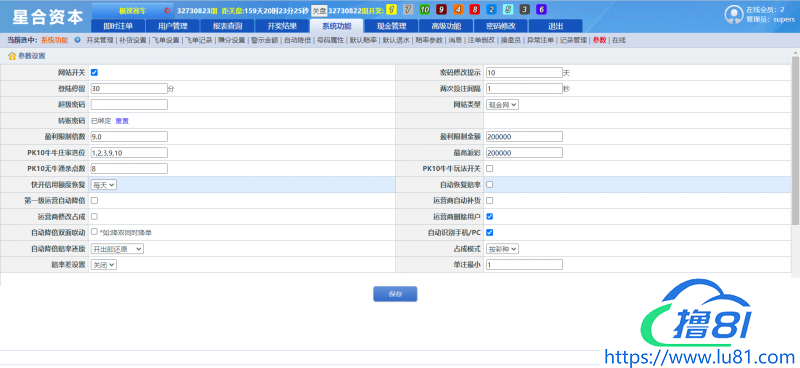Screen dimensions: 800x368
Task: Click the 保存 button
Action: click(x=395, y=294)
